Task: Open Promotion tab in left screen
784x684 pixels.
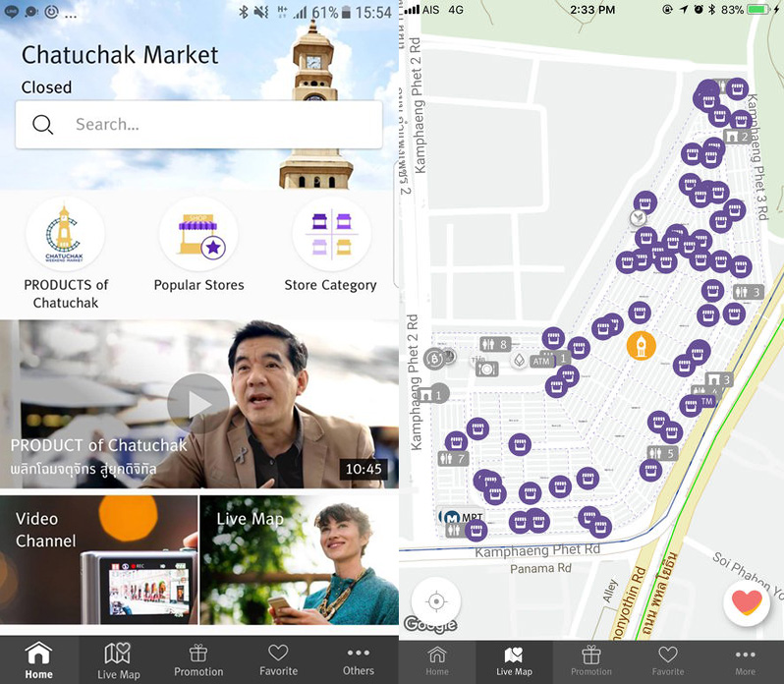Action: [198, 660]
